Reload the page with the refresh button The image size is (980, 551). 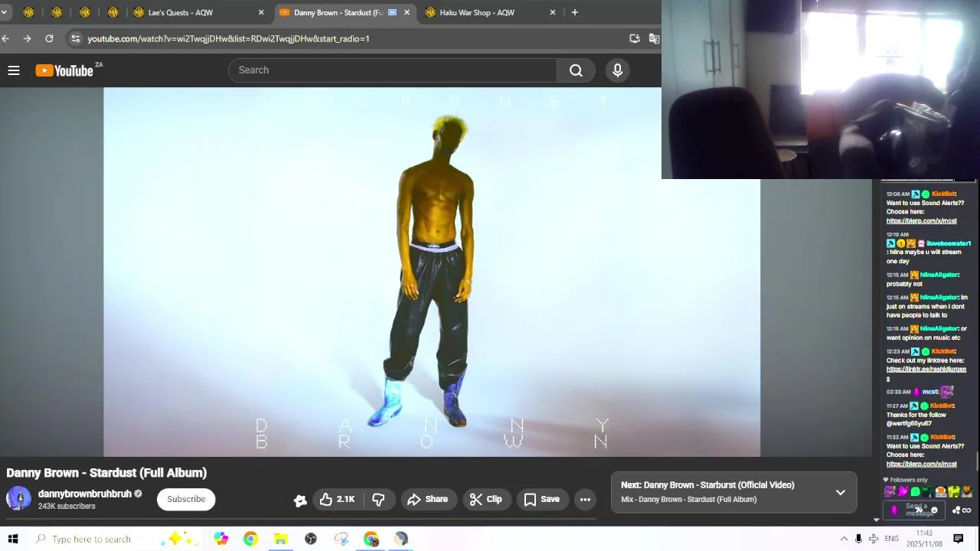(49, 38)
